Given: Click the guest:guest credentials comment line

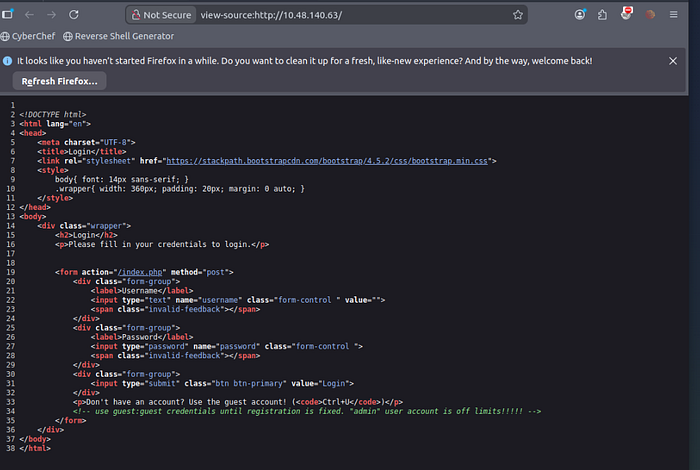Looking at the screenshot, I should 307,411.
